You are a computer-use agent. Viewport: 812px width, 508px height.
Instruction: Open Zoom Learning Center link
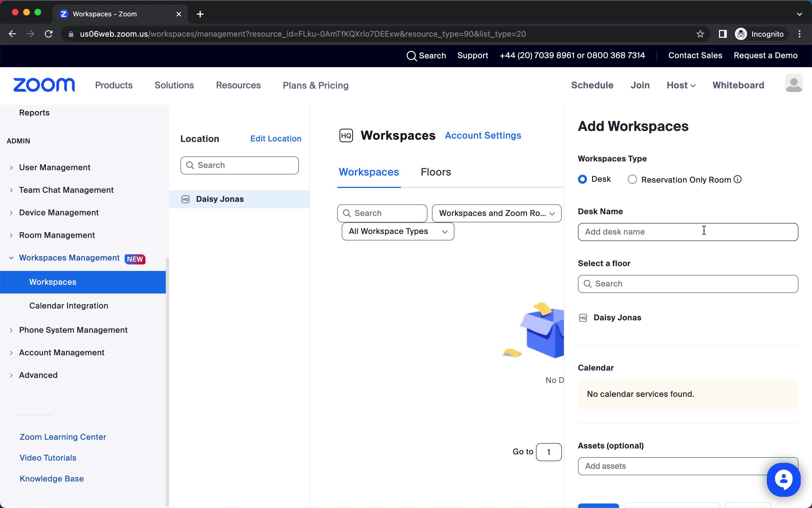pos(63,437)
